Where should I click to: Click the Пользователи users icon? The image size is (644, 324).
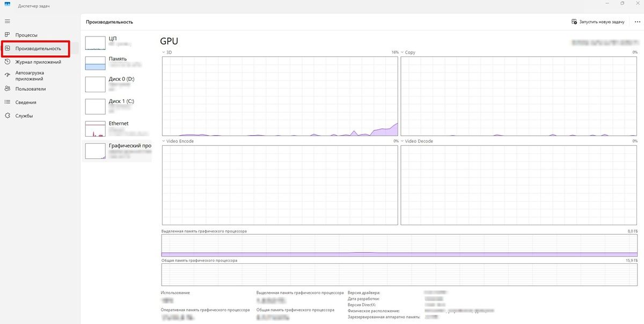pos(8,89)
